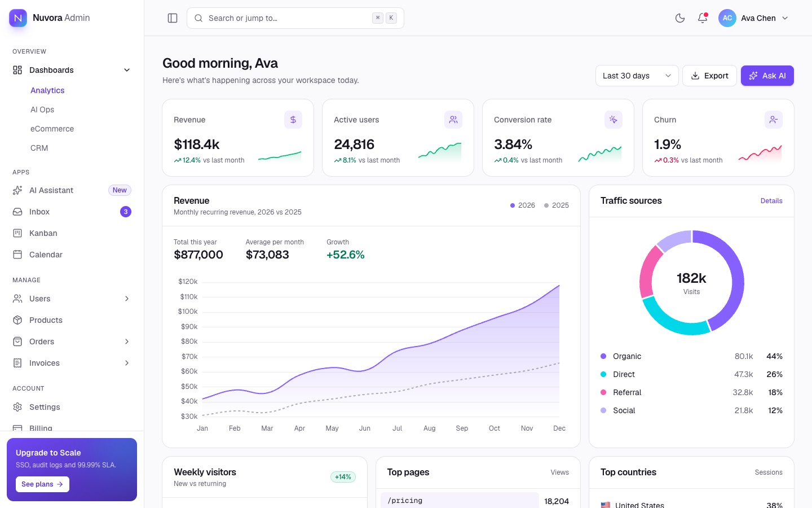The height and width of the screenshot is (508, 812).
Task: Go to AI Ops dashboard
Action: [x=42, y=110]
